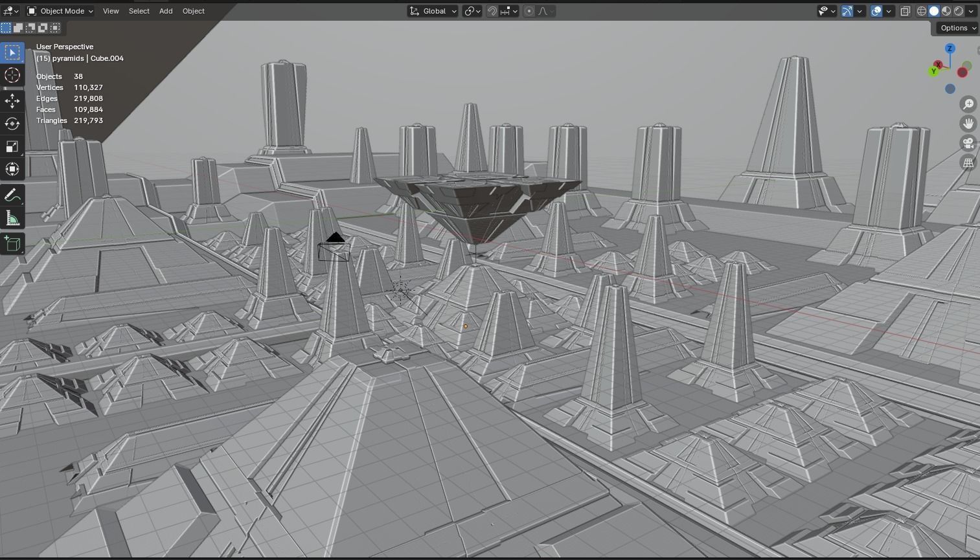Screen dimensions: 980x560
Task: Click the Triangles count 219,793
Action: coord(88,120)
